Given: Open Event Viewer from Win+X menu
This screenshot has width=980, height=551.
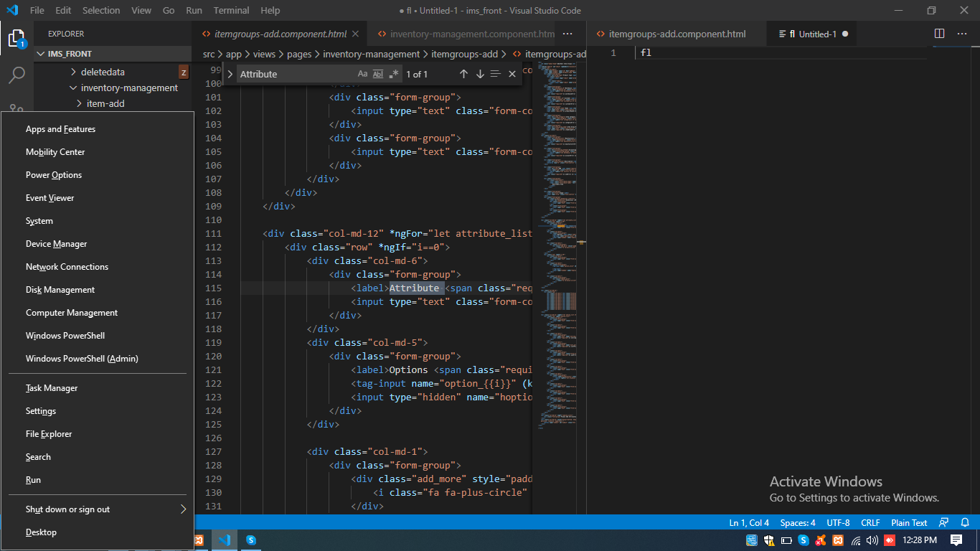Looking at the screenshot, I should tap(97, 198).
